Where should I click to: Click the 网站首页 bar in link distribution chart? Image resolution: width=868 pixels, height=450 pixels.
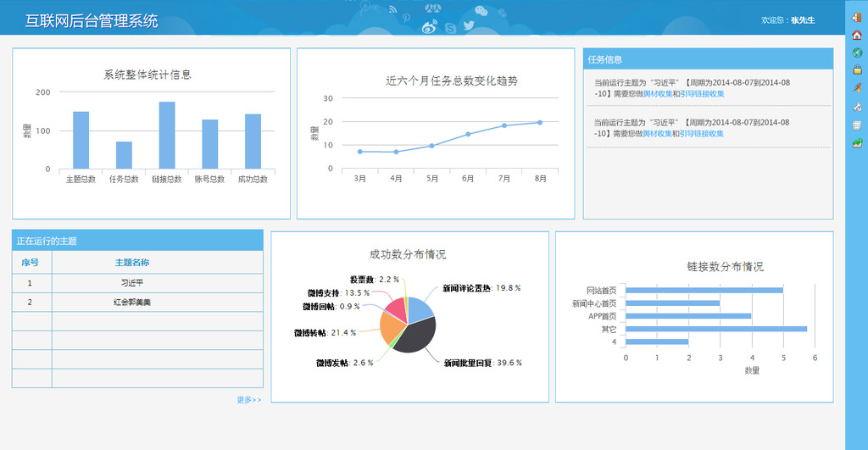coord(704,290)
